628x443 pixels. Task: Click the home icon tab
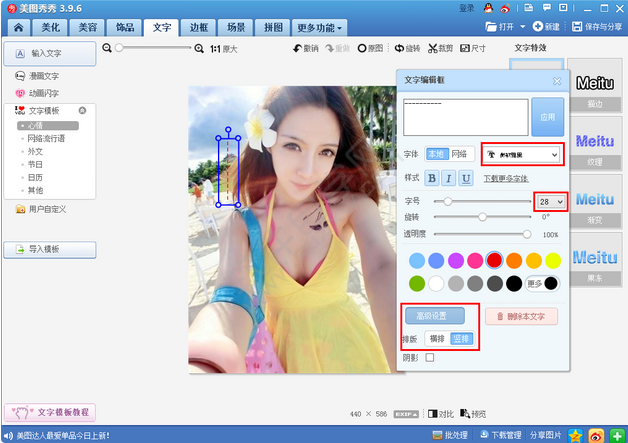click(18, 28)
